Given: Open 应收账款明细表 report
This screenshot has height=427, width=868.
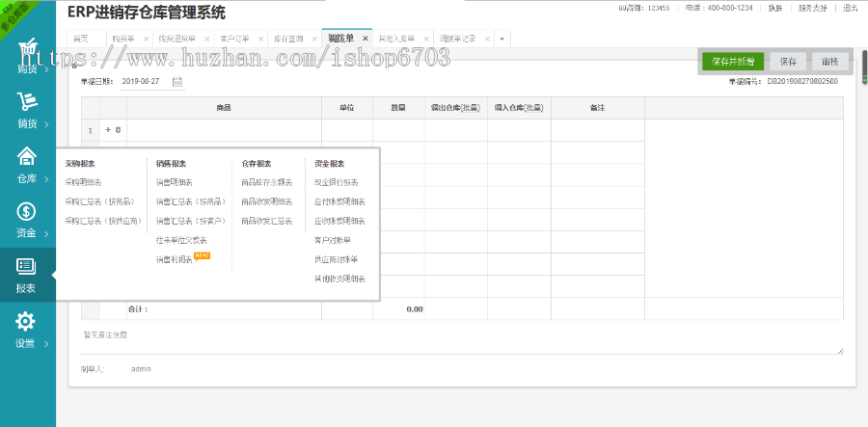Looking at the screenshot, I should pos(339,221).
